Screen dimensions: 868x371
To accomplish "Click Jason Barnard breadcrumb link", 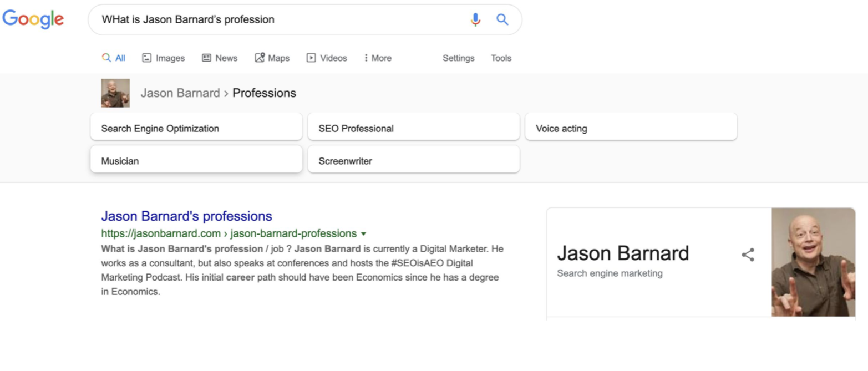I will click(x=180, y=93).
